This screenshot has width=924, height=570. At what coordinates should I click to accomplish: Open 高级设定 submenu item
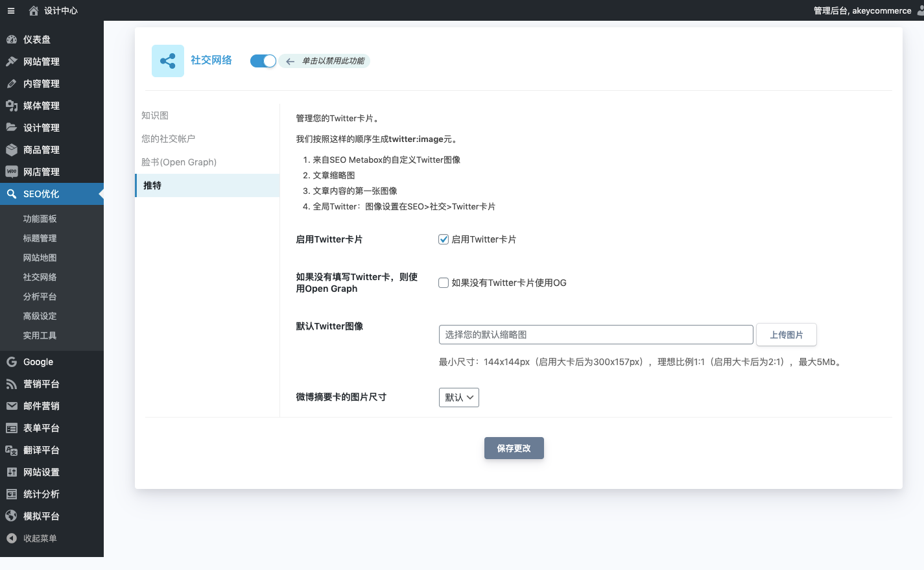[40, 316]
